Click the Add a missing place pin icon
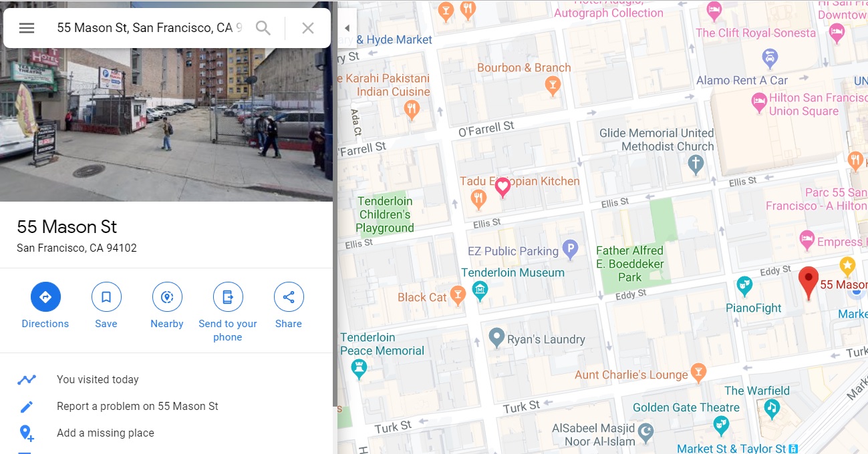This screenshot has width=868, height=454. 27,433
